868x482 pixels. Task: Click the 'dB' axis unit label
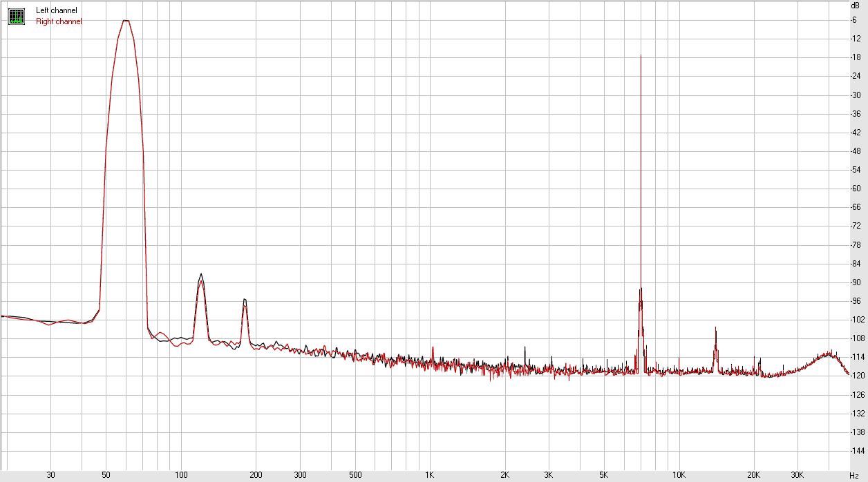[x=855, y=6]
